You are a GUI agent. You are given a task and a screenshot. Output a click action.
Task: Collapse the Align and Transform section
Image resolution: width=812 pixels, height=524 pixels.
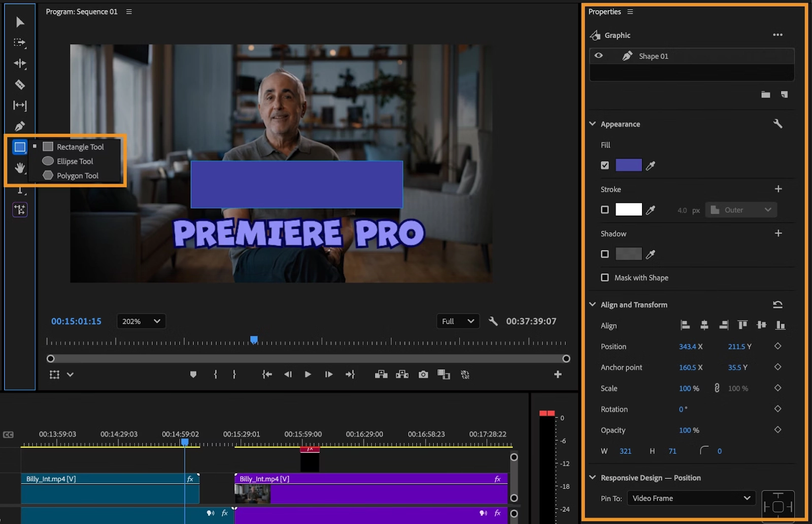point(592,304)
